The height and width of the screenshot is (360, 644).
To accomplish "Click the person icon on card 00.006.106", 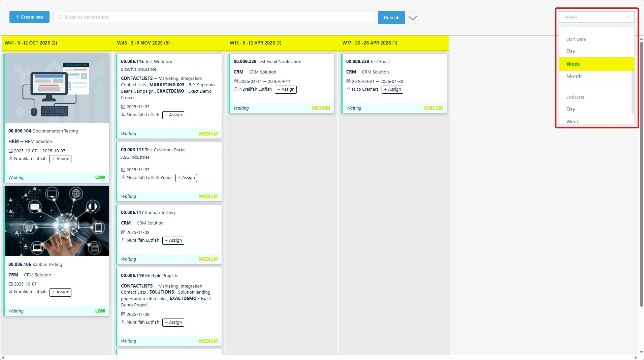I will (10, 292).
